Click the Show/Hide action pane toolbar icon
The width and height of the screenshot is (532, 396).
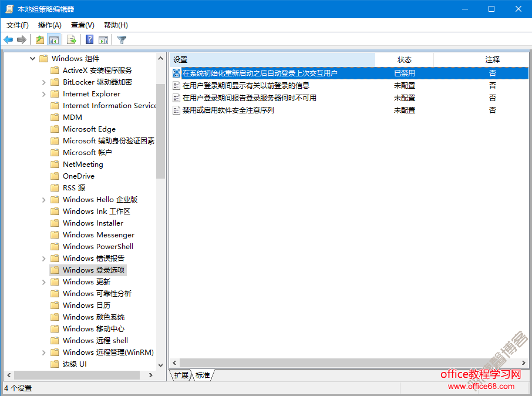click(102, 39)
